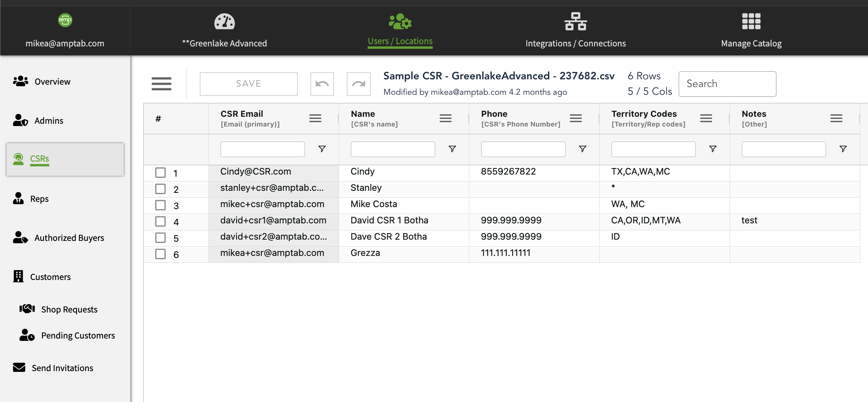Screen dimensions: 868x402
Task: Apply the Name column filter funnel
Action: (452, 149)
